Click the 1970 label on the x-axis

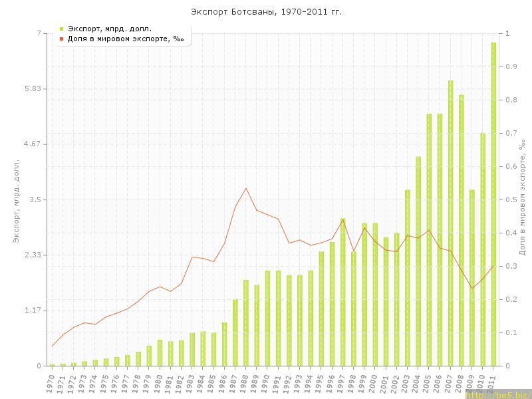[x=51, y=384]
